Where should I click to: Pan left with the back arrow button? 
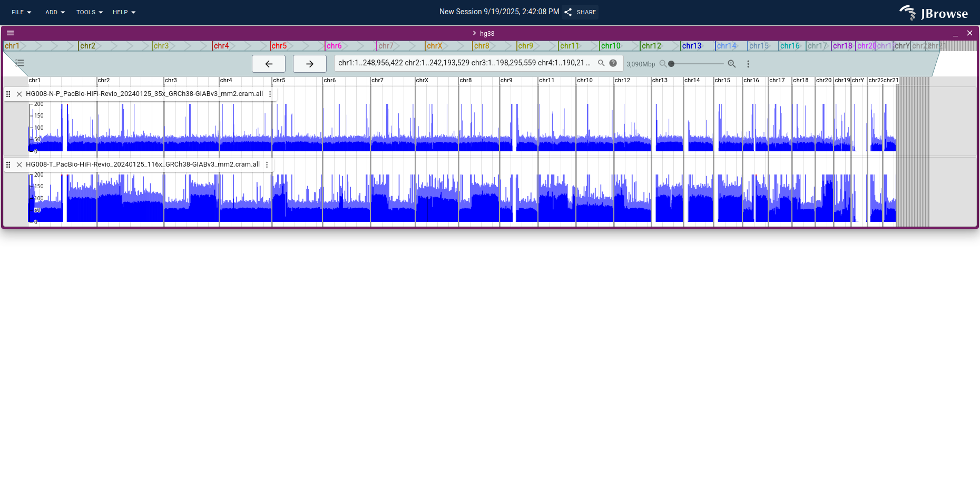[x=269, y=64]
